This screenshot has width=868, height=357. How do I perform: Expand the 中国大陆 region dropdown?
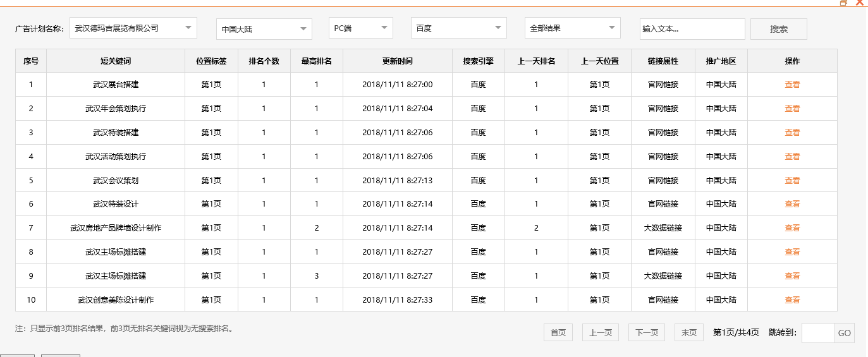pos(264,29)
